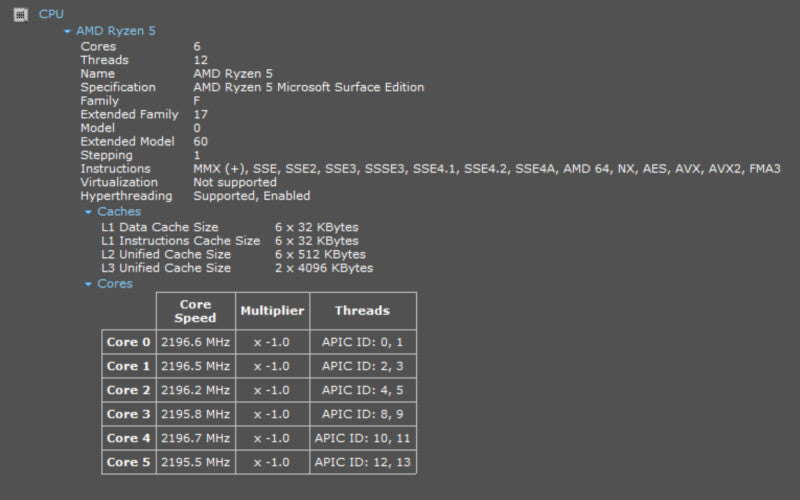Click the APIC ID: 8, 9 cell

click(363, 414)
